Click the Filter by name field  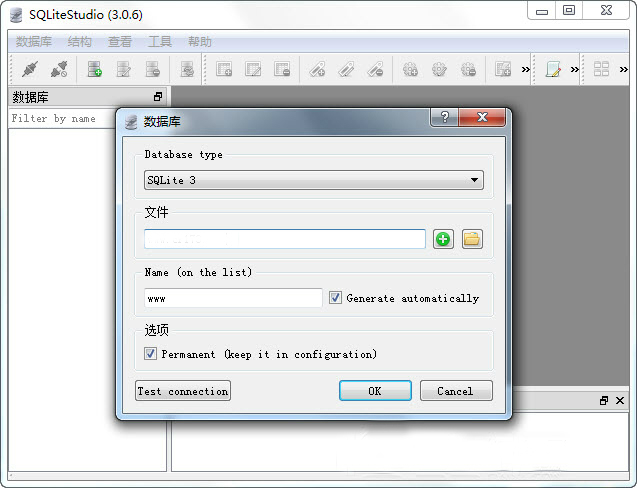pyautogui.click(x=62, y=119)
